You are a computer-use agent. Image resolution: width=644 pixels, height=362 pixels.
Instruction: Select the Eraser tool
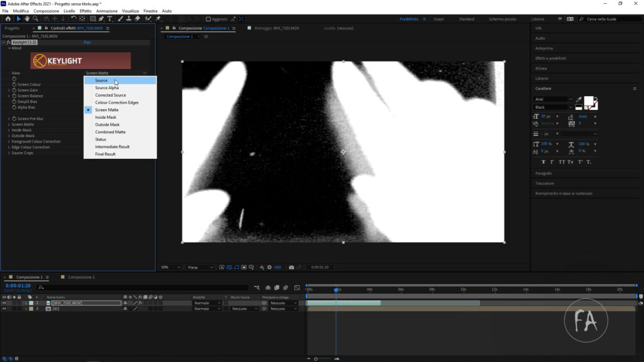coord(137,19)
